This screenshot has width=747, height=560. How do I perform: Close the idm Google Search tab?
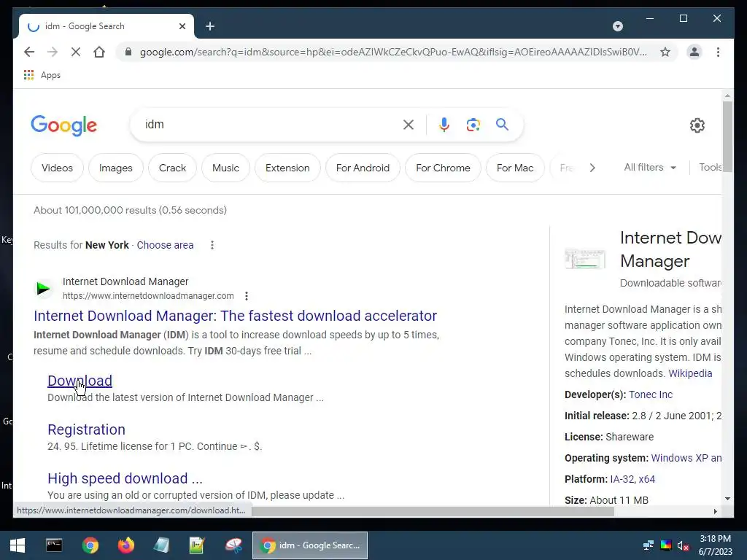(182, 26)
